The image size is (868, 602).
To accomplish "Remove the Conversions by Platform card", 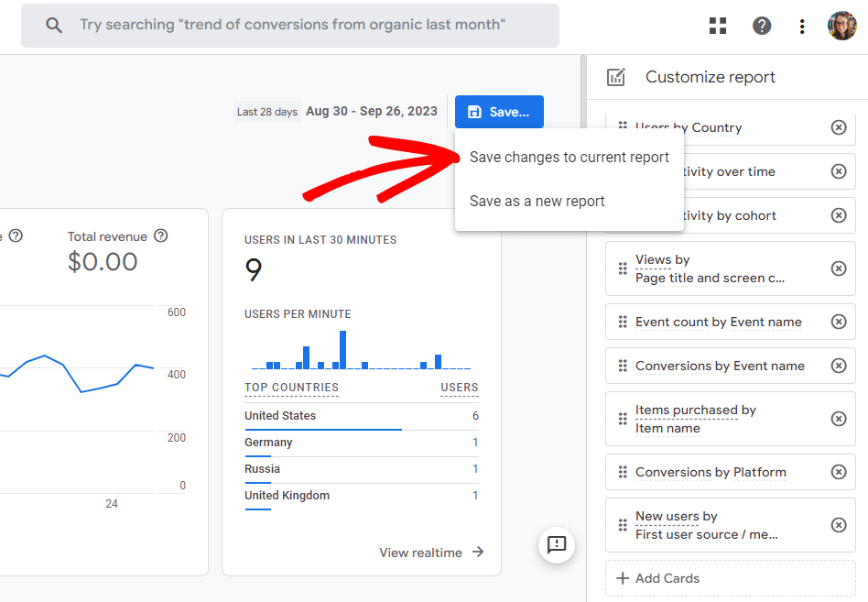I will click(x=839, y=472).
